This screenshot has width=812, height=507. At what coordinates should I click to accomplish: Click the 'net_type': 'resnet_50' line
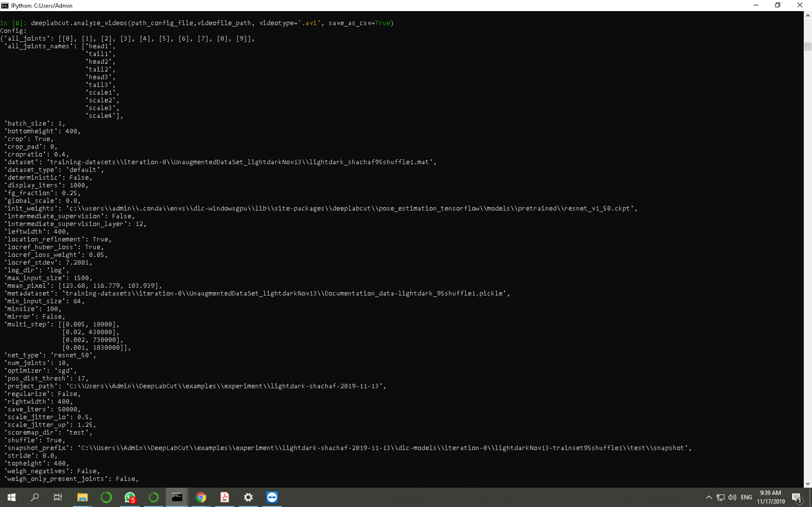(50, 355)
